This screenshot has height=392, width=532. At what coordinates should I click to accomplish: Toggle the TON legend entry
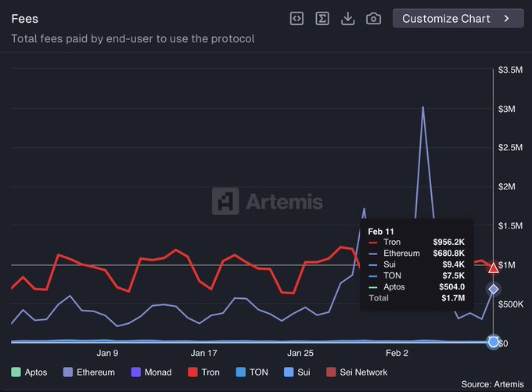coord(250,372)
